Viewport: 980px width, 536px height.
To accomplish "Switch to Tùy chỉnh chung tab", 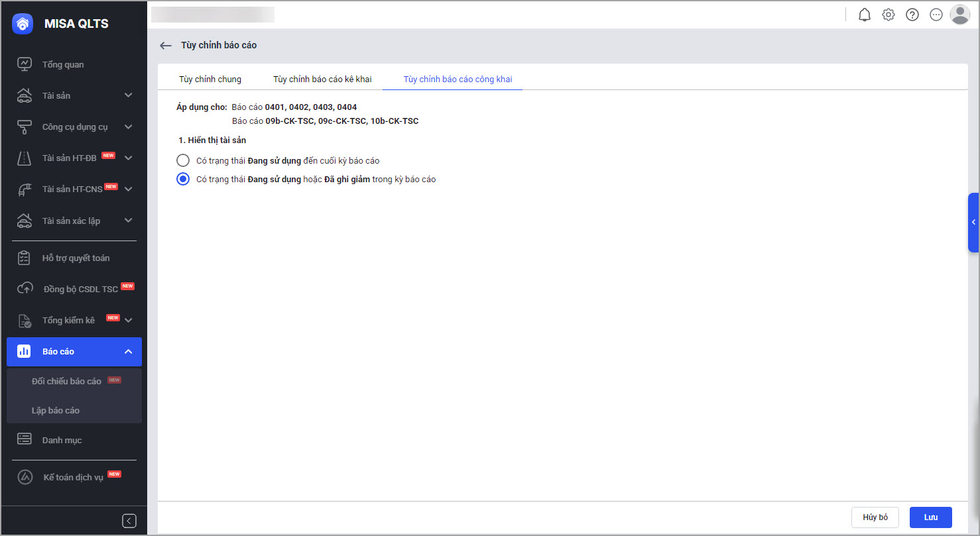I will 210,79.
